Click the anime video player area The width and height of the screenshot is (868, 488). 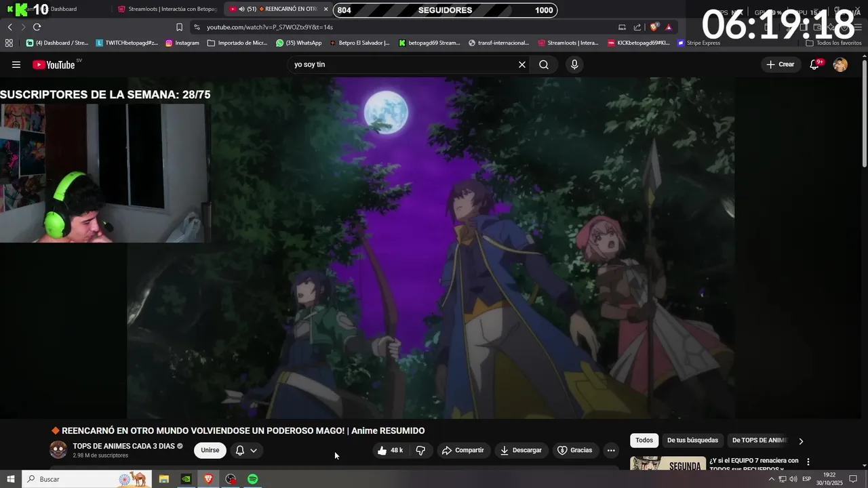(x=431, y=247)
